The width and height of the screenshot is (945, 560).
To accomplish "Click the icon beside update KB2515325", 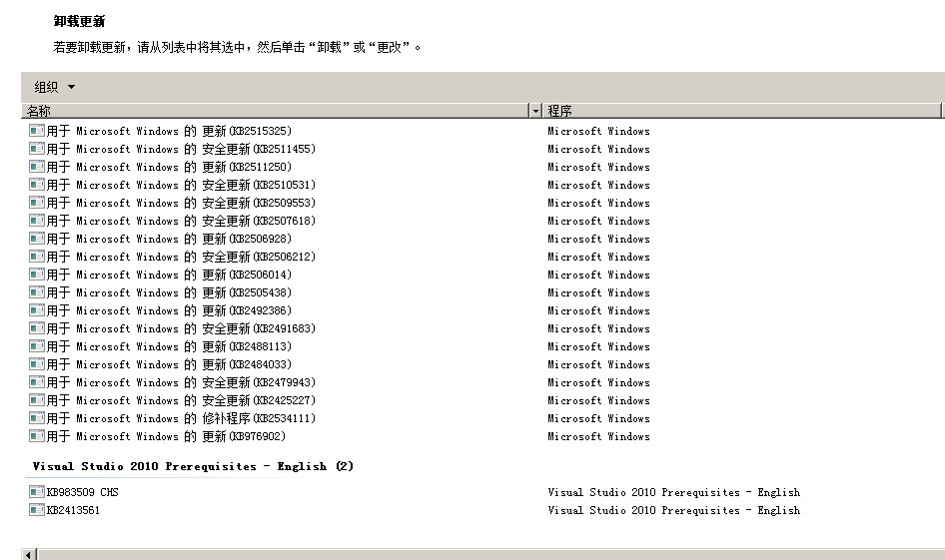I will (37, 130).
